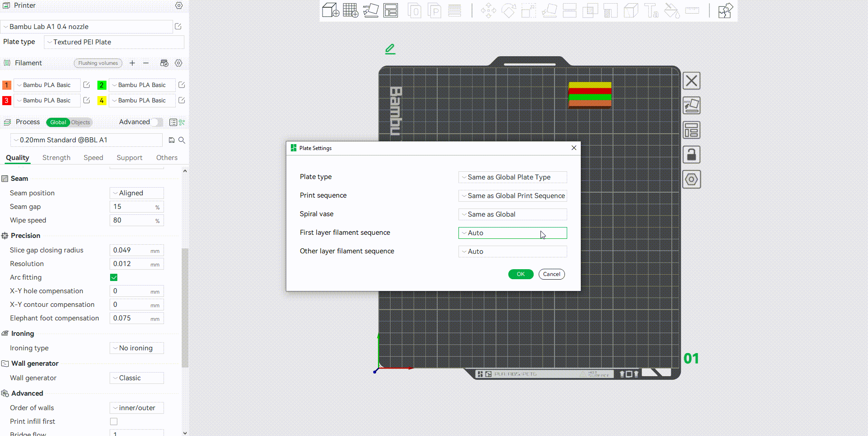Select the Lay on face tool
The width and height of the screenshot is (868, 436).
point(549,10)
